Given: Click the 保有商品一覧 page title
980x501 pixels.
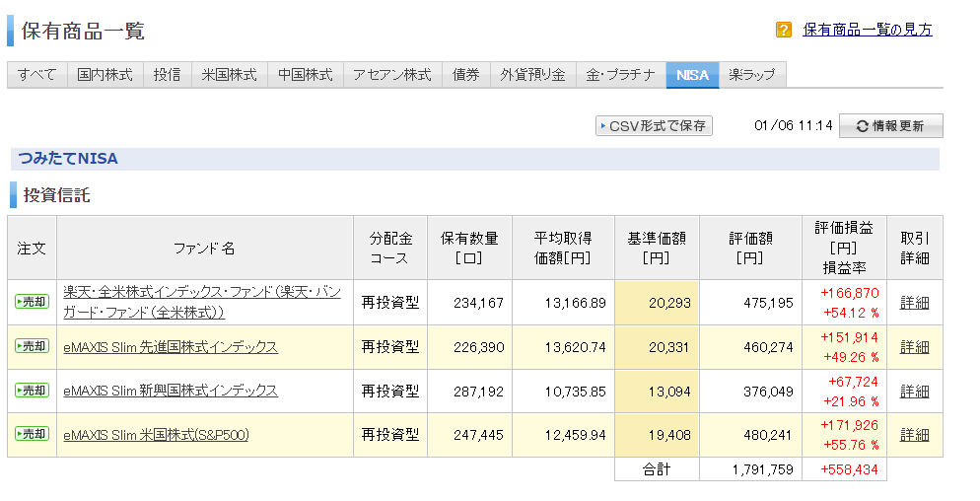Looking at the screenshot, I should [83, 32].
